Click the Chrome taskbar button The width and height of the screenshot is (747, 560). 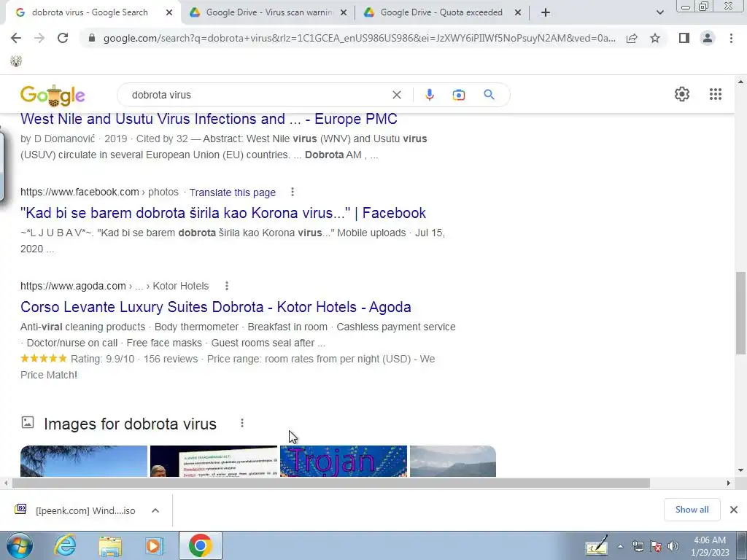pyautogui.click(x=200, y=545)
